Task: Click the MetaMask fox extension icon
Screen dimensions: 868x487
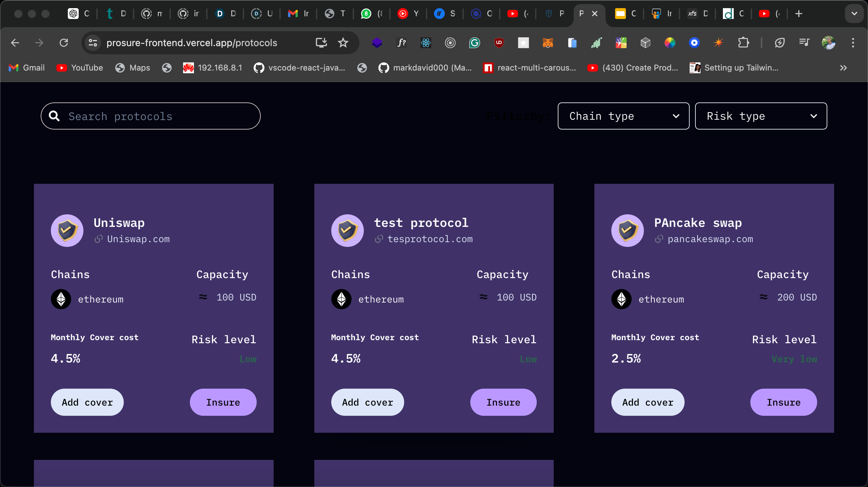Action: (x=548, y=43)
